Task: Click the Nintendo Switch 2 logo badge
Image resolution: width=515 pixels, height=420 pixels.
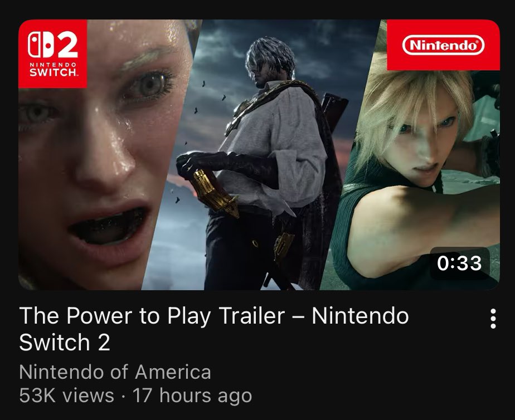Action: (53, 54)
